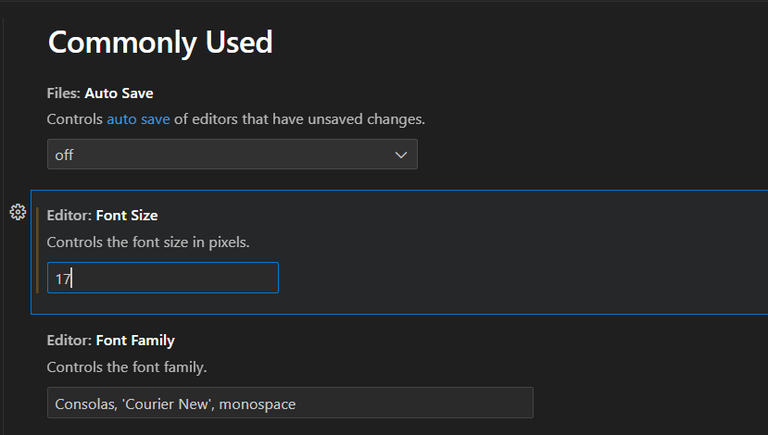
Task: Click "Controls the font family" description
Action: click(127, 367)
